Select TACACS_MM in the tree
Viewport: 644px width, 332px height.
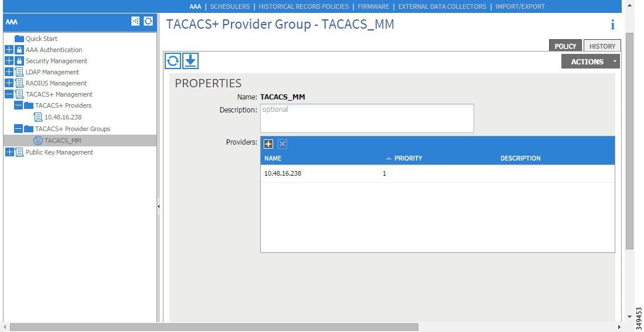point(63,141)
